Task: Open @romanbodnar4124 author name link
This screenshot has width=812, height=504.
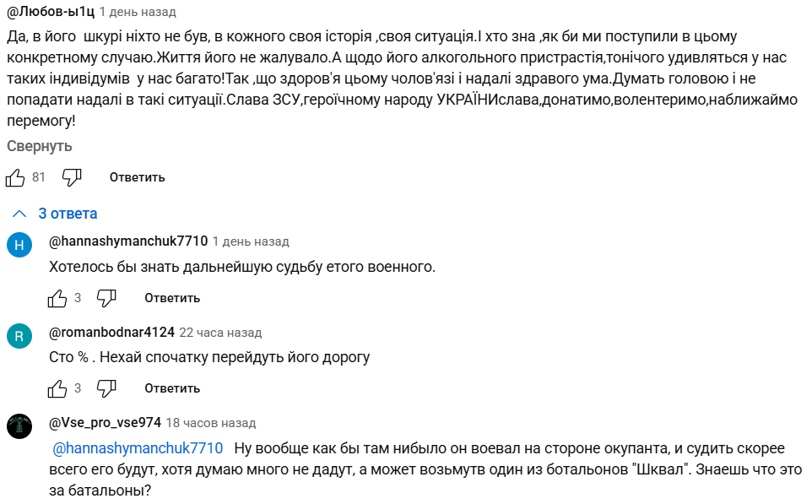Action: (112, 333)
